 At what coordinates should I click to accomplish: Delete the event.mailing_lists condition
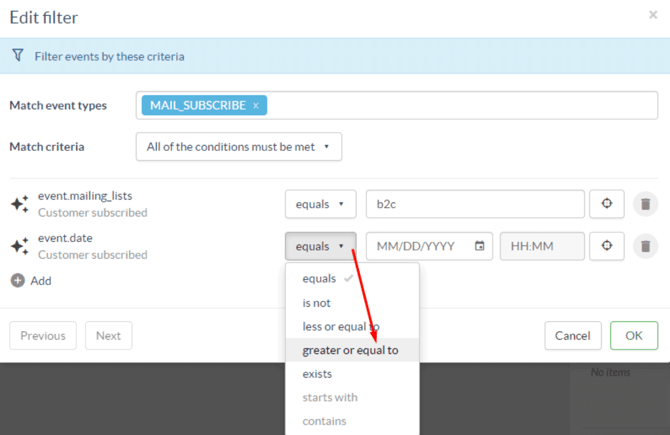point(645,204)
